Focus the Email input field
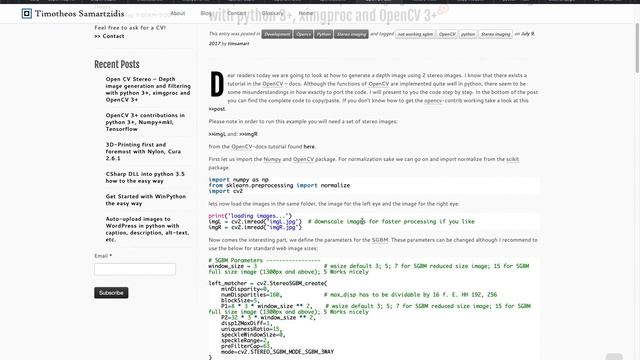 click(x=135, y=269)
